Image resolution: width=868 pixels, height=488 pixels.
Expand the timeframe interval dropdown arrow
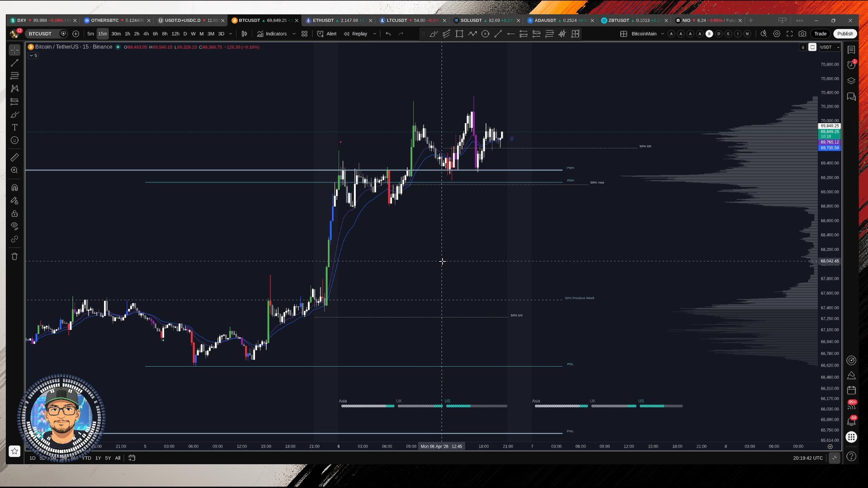(x=231, y=34)
